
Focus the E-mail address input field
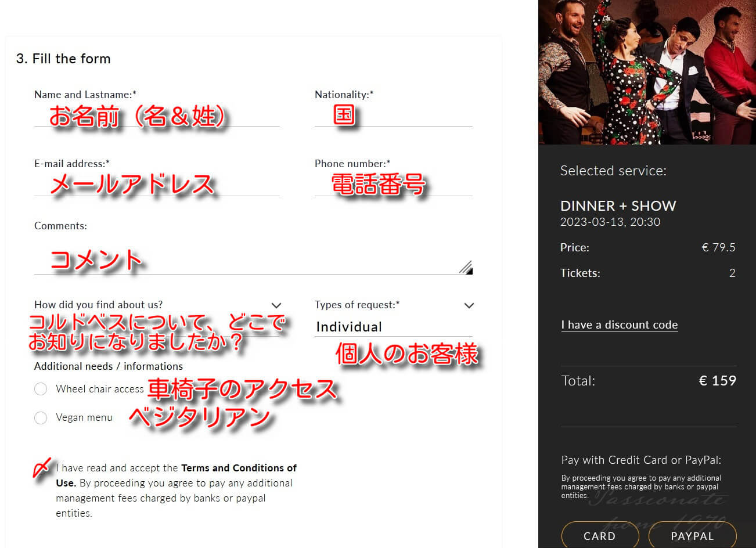pos(157,186)
